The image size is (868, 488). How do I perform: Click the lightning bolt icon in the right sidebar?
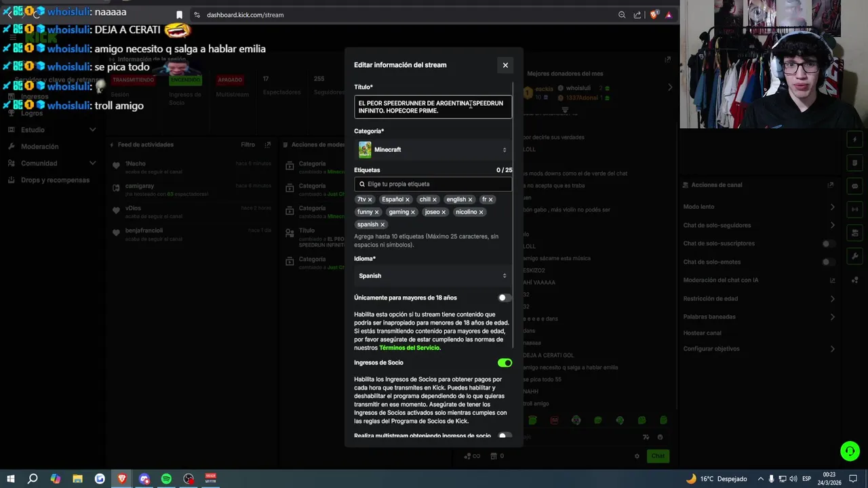tap(854, 140)
